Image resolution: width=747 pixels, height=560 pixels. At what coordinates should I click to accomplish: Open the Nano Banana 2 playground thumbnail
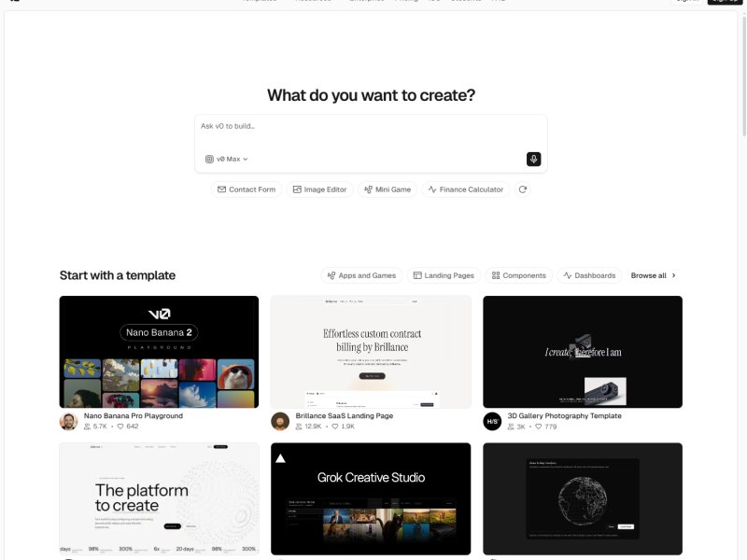coord(159,352)
